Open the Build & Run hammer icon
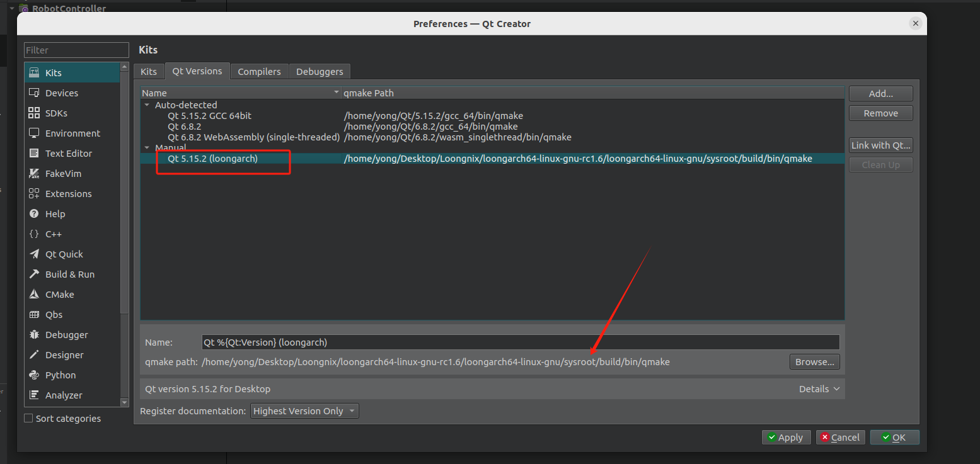 pos(34,274)
